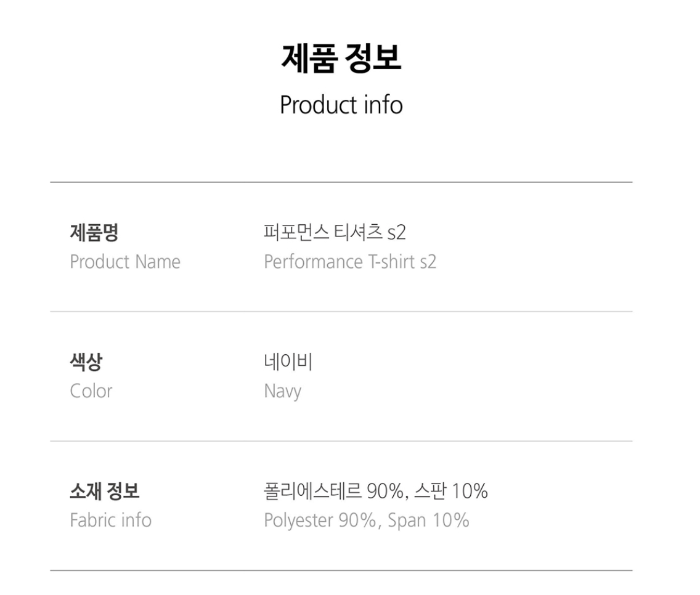
Task: Click the Product Name label
Action: (125, 262)
